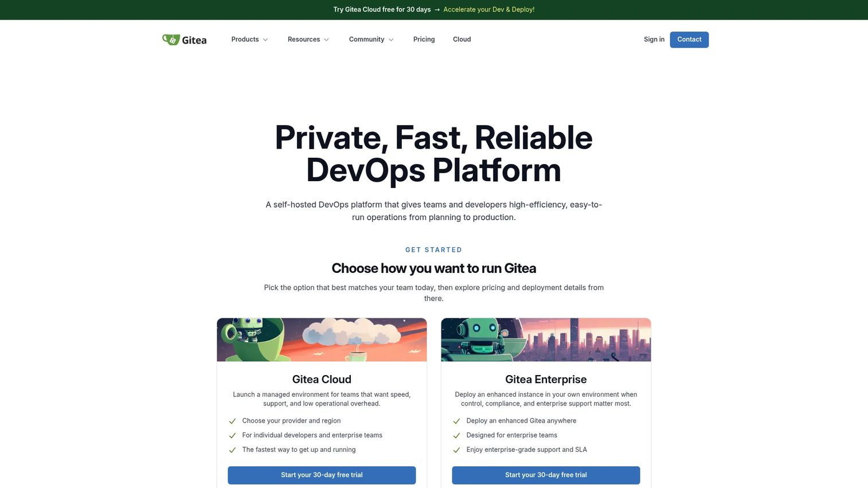Screen dimensions: 868x488
Task: Click the Gitea teacup logo icon
Action: coord(171,40)
